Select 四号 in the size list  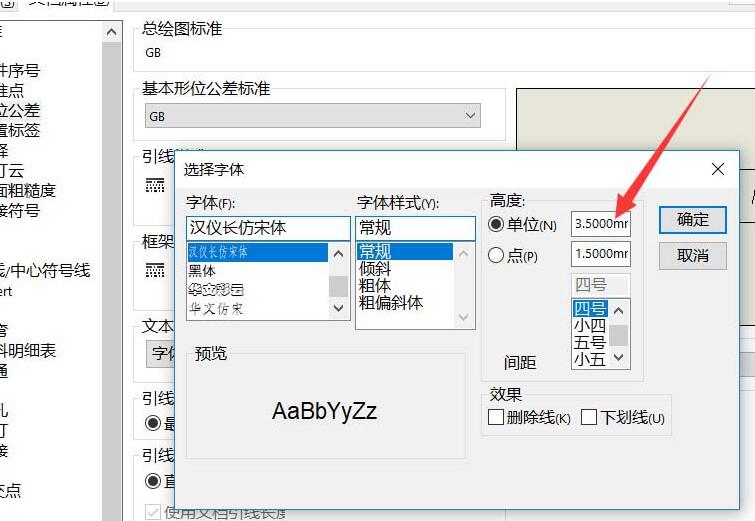point(590,308)
